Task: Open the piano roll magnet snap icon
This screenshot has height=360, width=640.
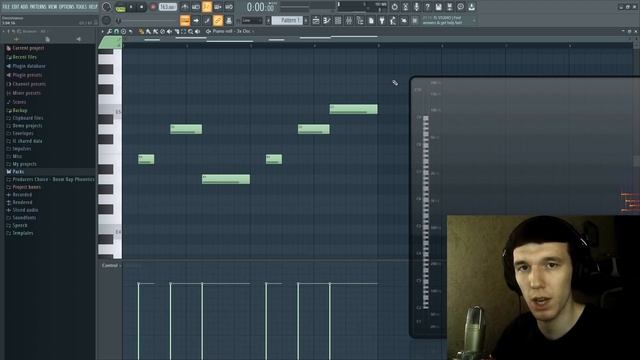Action: tap(116, 31)
